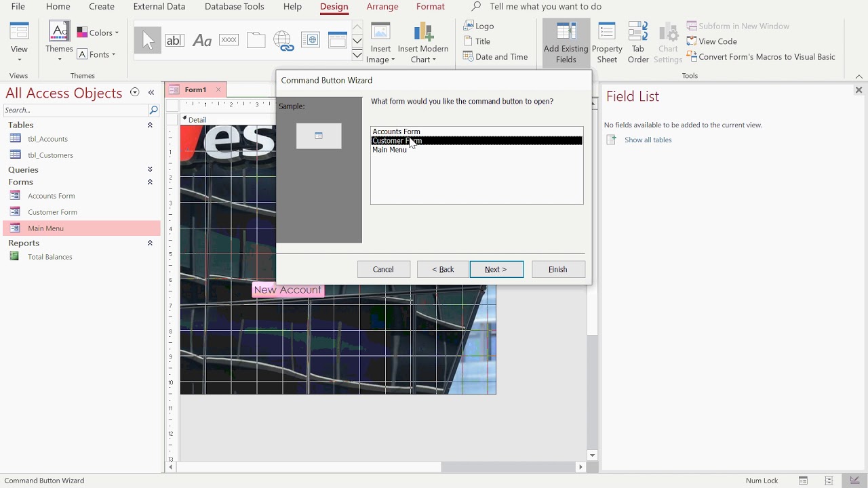Convert Form's Macros to Visual Basic
868x488 pixels.
click(x=761, y=57)
